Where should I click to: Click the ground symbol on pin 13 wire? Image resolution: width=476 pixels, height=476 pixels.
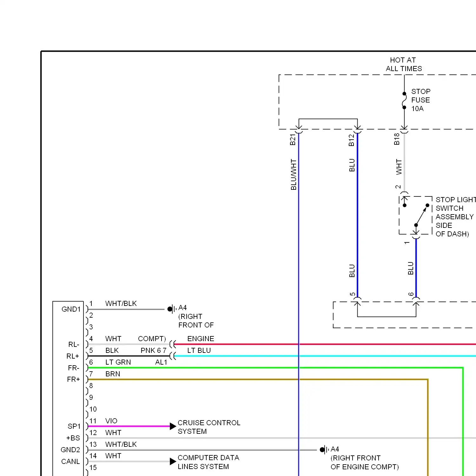pos(324,450)
